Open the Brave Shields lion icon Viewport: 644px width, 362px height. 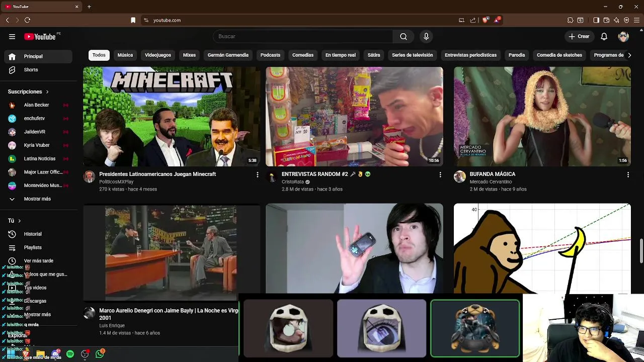click(x=485, y=20)
